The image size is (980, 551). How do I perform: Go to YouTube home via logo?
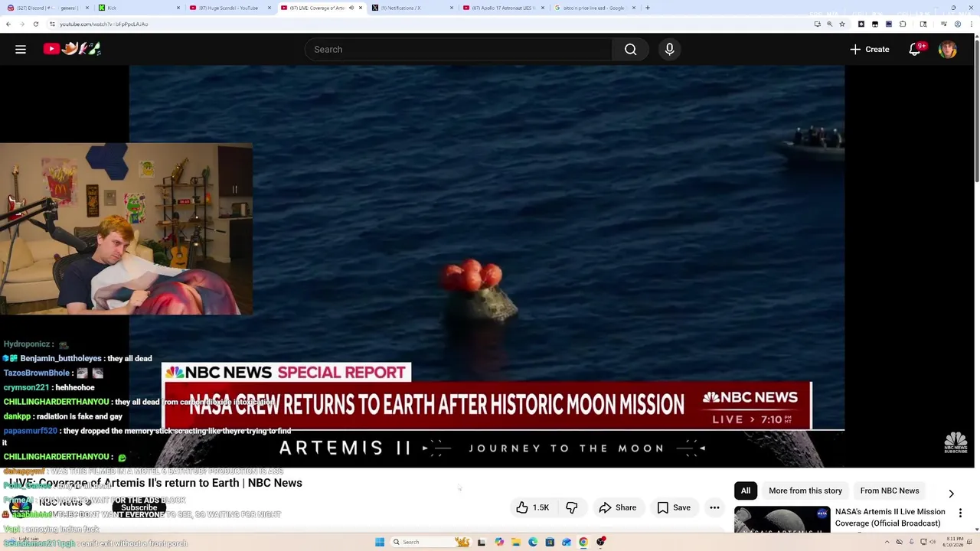[x=72, y=49]
